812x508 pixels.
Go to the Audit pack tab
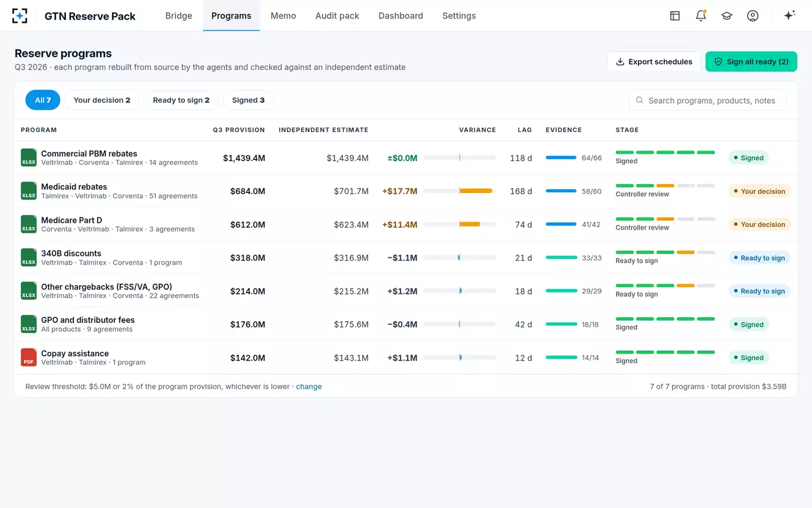click(337, 16)
